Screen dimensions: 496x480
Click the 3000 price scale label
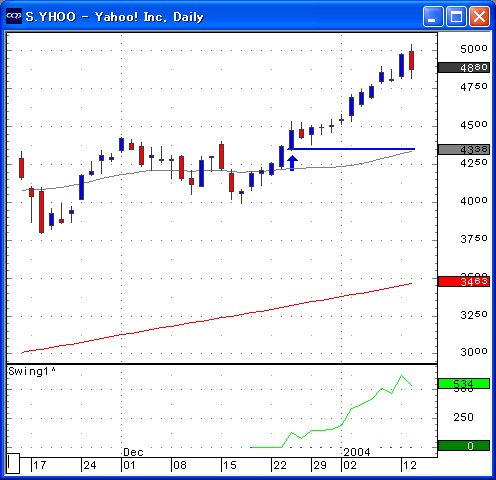click(x=474, y=352)
